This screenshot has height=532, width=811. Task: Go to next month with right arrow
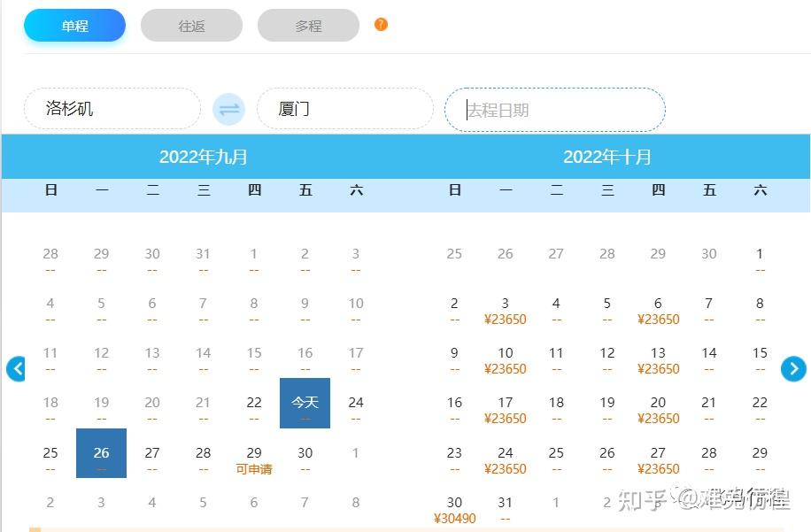click(793, 368)
